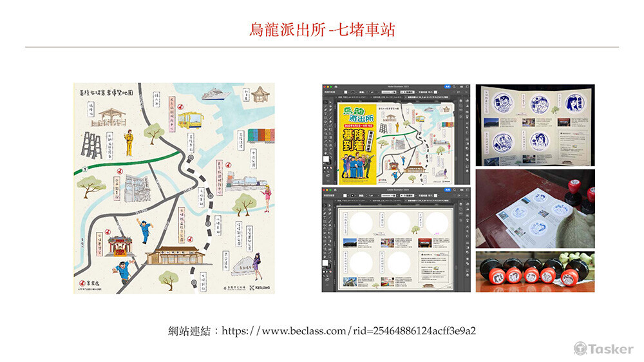Click the slide title 烏龍派出所-七堵車站
644x362 pixels.
(x=322, y=29)
